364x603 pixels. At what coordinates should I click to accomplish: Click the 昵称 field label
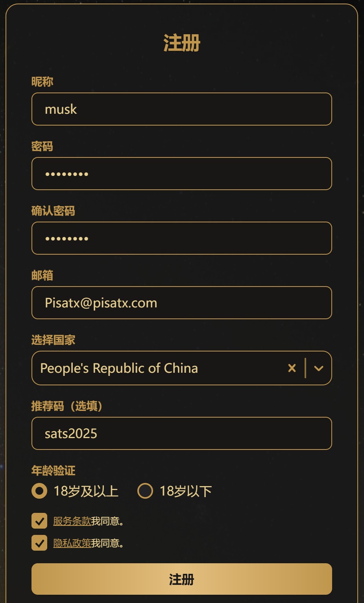[42, 82]
